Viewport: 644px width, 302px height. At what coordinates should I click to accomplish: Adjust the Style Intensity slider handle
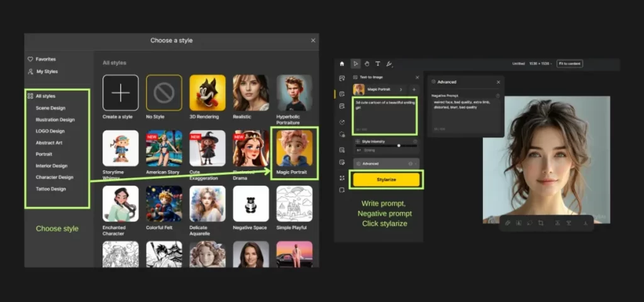[x=399, y=145]
